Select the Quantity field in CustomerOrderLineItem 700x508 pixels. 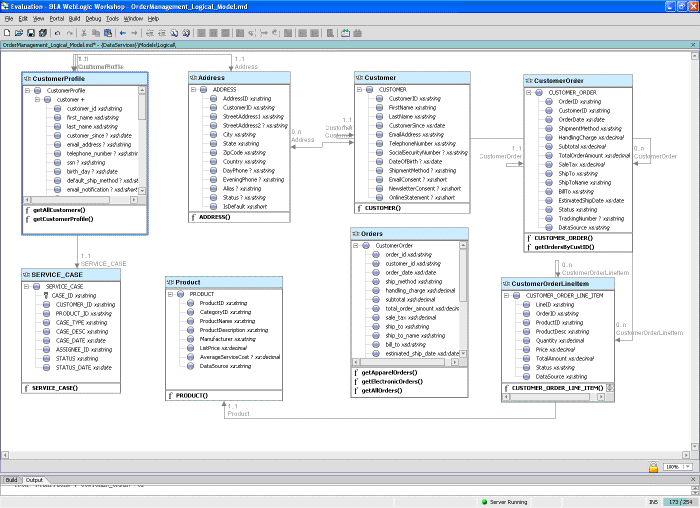click(560, 340)
